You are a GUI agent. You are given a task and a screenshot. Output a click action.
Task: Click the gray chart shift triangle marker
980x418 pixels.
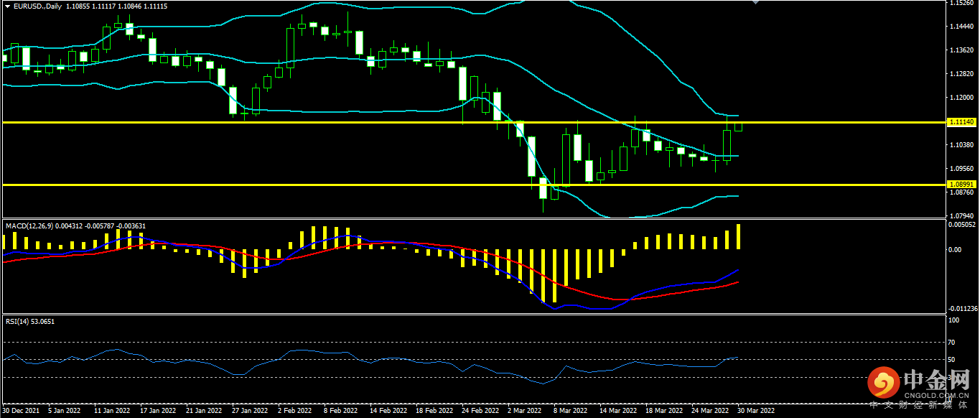click(755, 2)
